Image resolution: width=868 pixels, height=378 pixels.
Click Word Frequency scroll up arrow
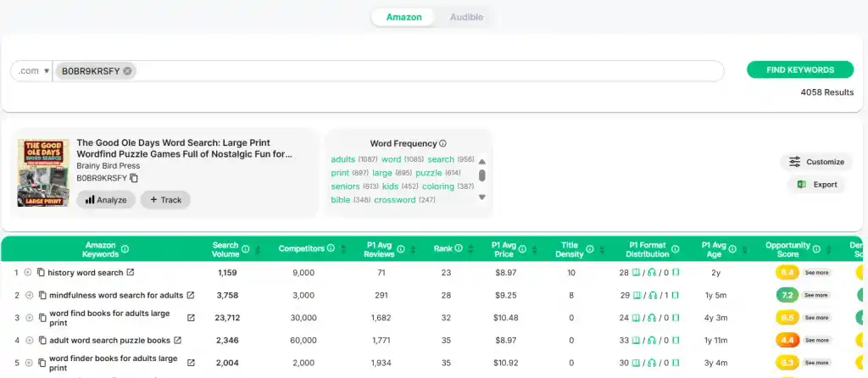481,162
